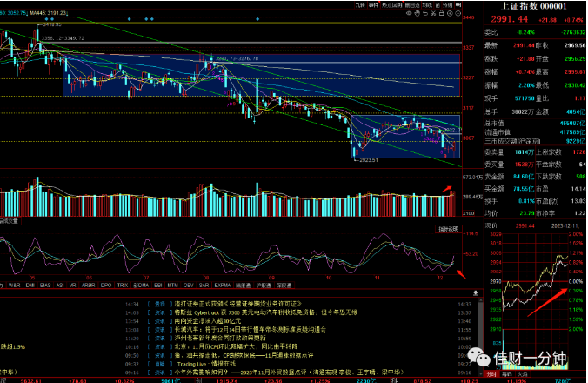Click the 分则 button
Viewport: 588px width, 383px height.
(x=448, y=5)
